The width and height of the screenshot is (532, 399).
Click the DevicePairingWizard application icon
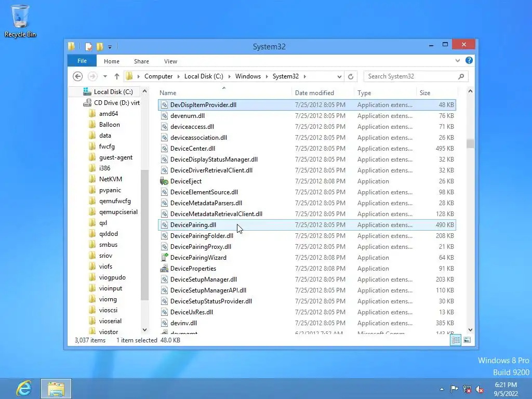point(164,258)
